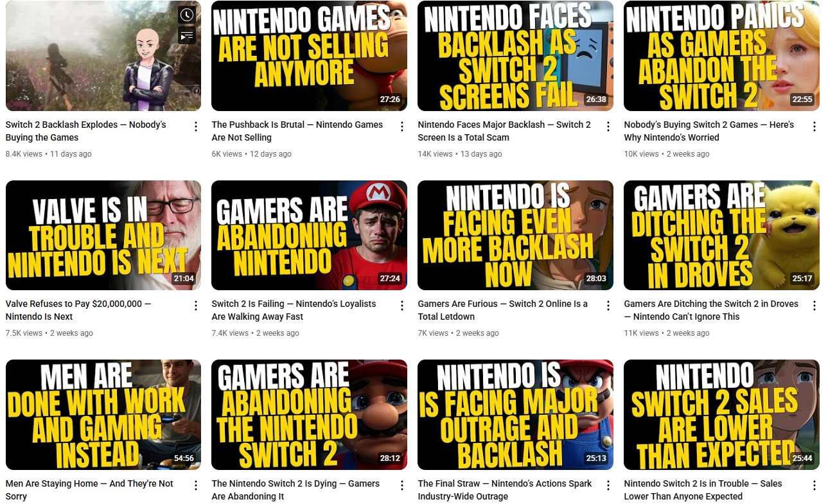Click the 28:03 duration badge
828x504 pixels.
596,279
